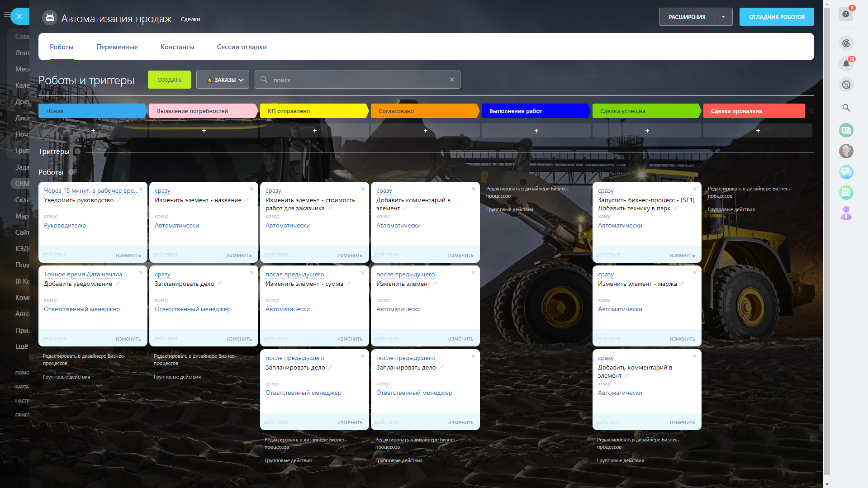Click plus under Выполнение работ stage
868x488 pixels.
pos(536,131)
